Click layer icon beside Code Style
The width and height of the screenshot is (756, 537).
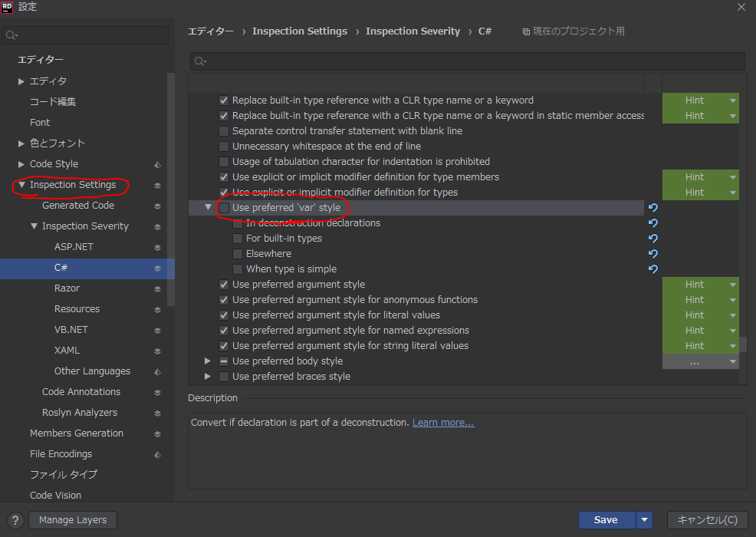[157, 164]
